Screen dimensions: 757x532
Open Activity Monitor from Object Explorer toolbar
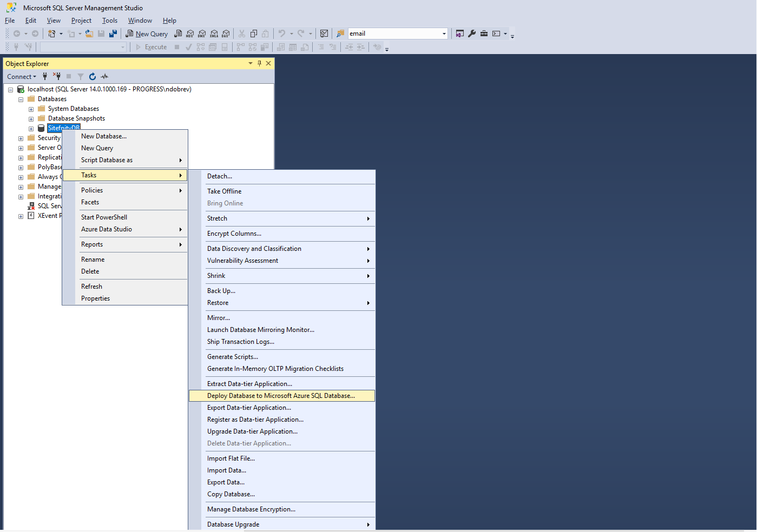point(104,77)
